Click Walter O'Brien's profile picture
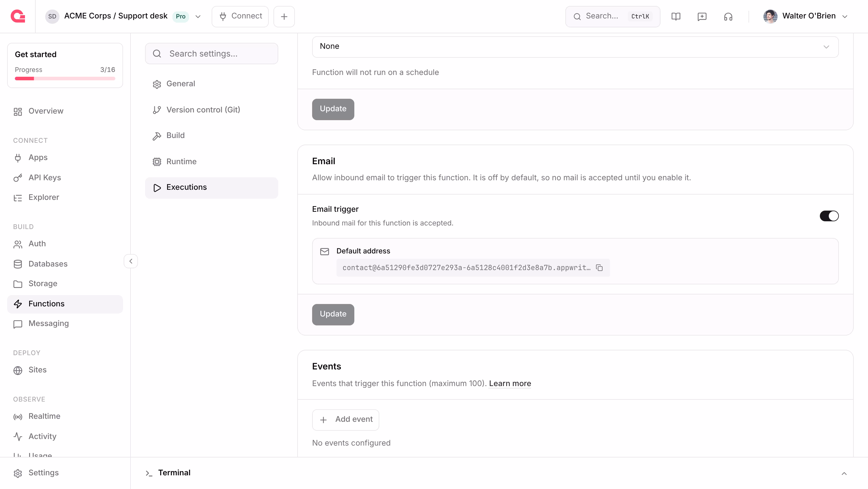 click(x=770, y=16)
